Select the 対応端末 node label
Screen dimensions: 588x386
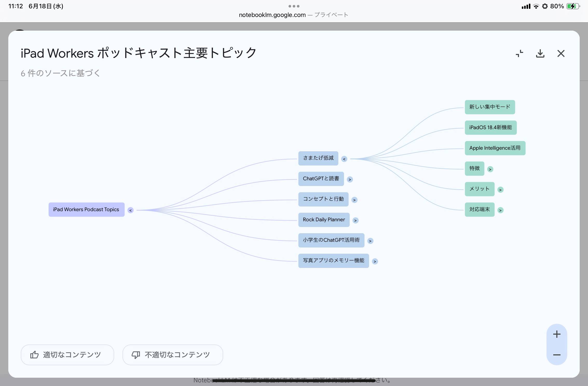(x=480, y=210)
